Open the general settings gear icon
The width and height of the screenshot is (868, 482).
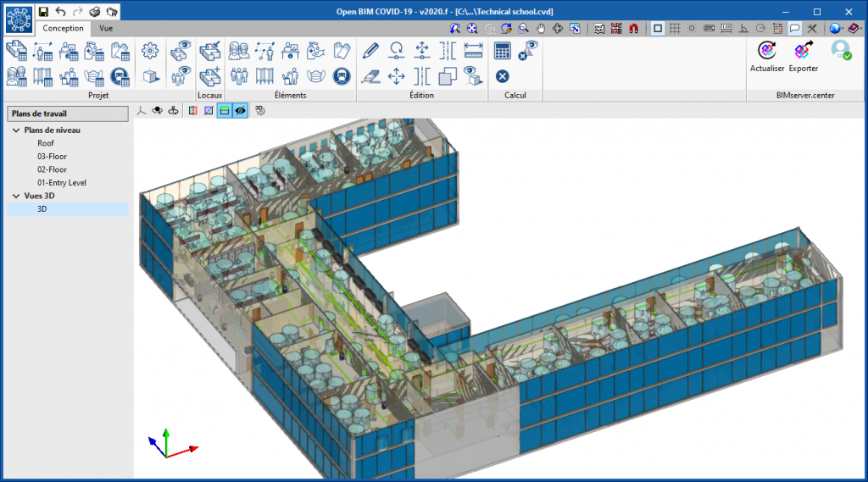coord(150,50)
